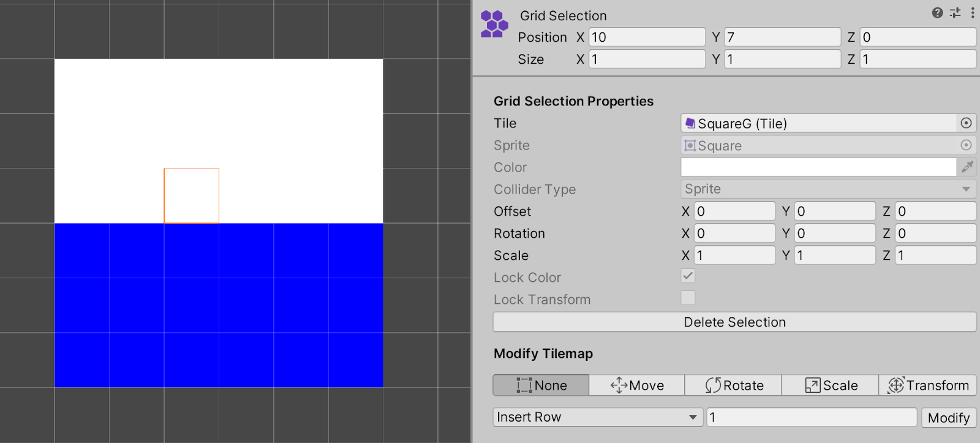
Task: Click the purple Grid Selection hexagon icon
Action: coord(494,25)
